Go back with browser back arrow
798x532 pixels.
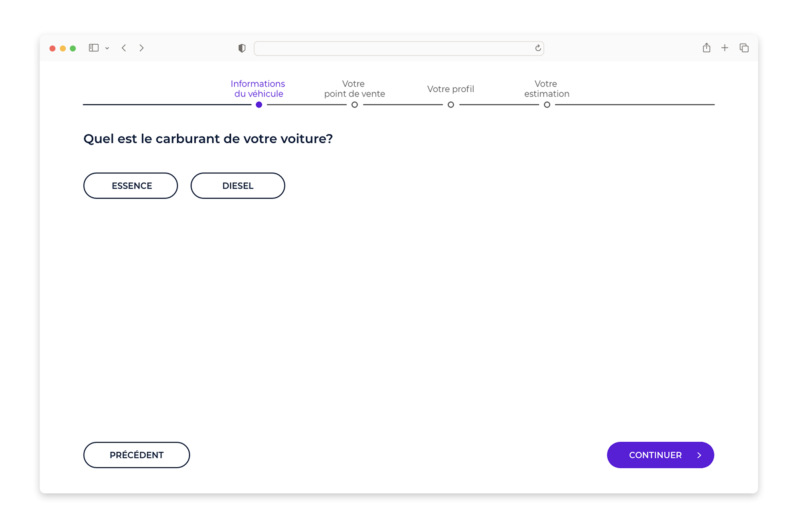[124, 48]
